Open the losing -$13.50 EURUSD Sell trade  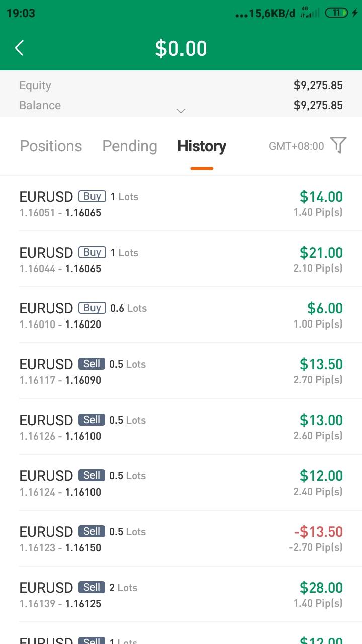(181, 539)
